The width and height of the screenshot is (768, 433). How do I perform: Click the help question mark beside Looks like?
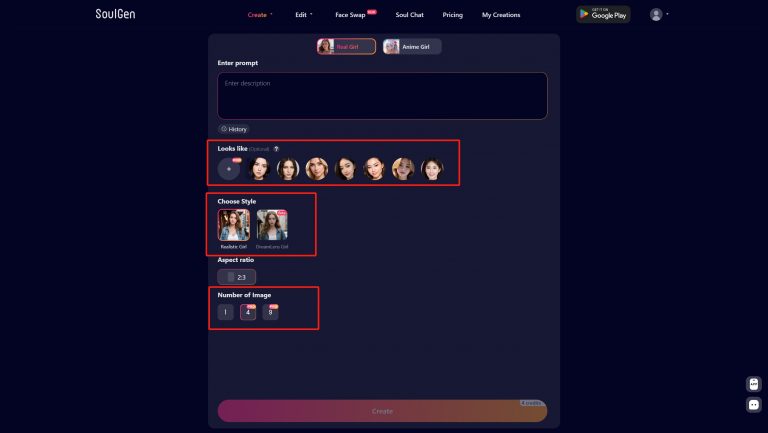(276, 149)
